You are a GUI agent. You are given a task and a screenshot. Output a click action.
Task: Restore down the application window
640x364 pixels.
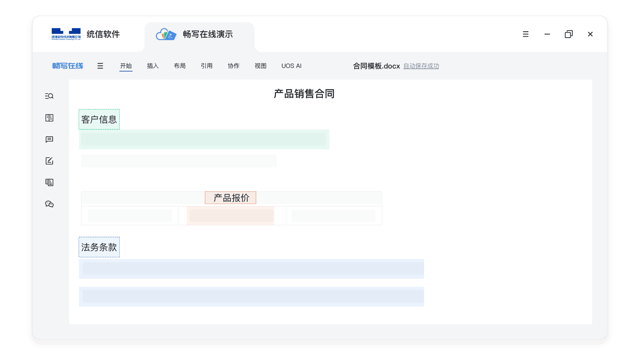tap(569, 34)
